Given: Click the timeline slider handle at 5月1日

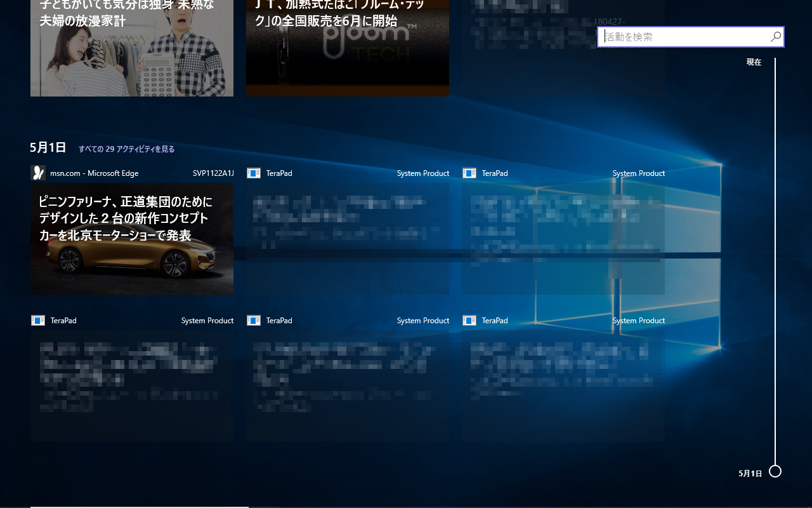Looking at the screenshot, I should coord(775,471).
